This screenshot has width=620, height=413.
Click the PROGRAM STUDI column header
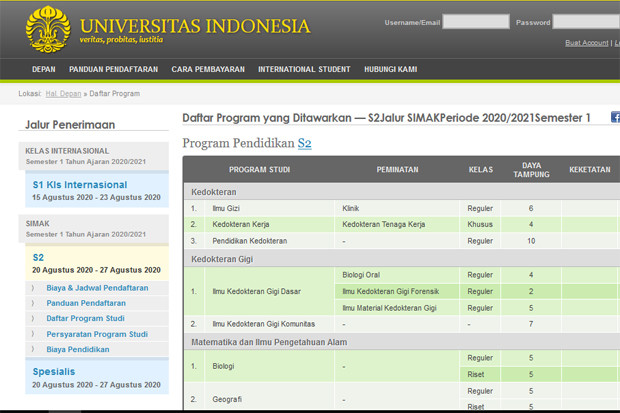point(259,170)
